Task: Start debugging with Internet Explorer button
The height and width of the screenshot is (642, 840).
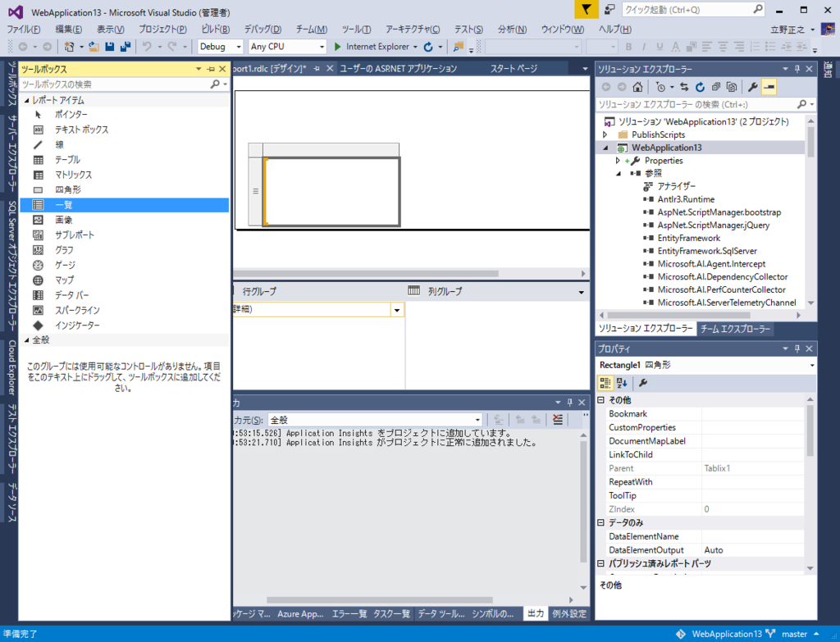Action: click(371, 47)
